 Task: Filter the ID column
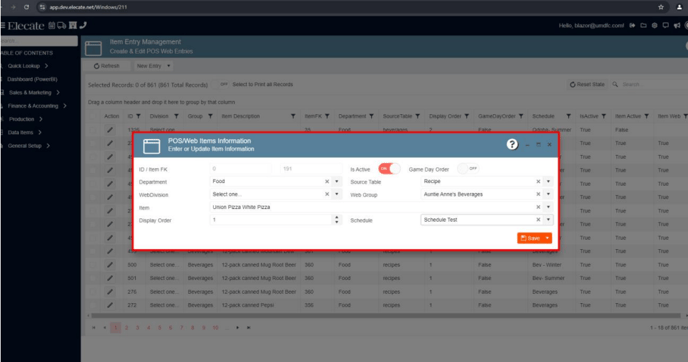(x=138, y=116)
